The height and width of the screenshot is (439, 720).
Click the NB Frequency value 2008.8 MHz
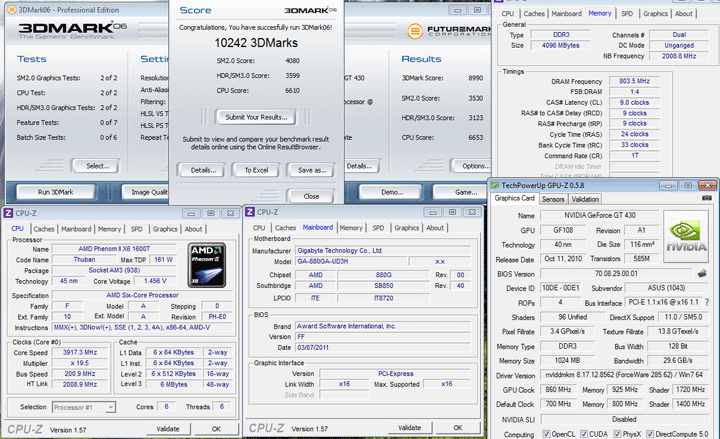pos(679,56)
